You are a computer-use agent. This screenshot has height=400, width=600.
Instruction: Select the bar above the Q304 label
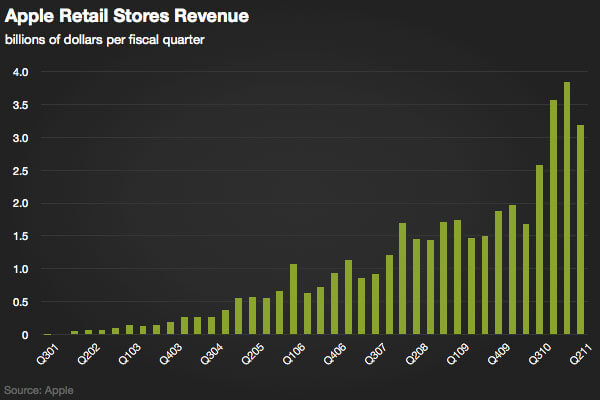[211, 325]
